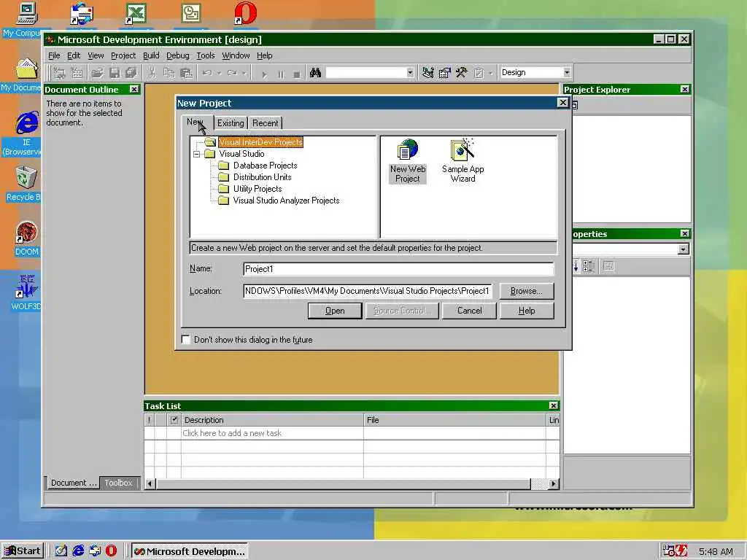Image resolution: width=747 pixels, height=560 pixels.
Task: Open the Tools menu
Action: (205, 55)
